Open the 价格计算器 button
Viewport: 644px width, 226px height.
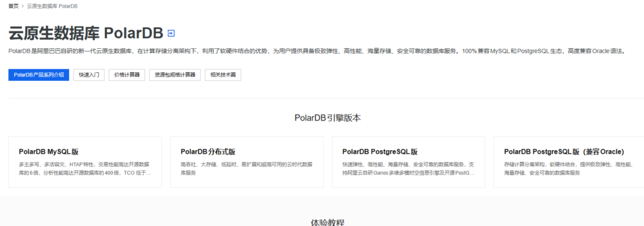[x=127, y=75]
